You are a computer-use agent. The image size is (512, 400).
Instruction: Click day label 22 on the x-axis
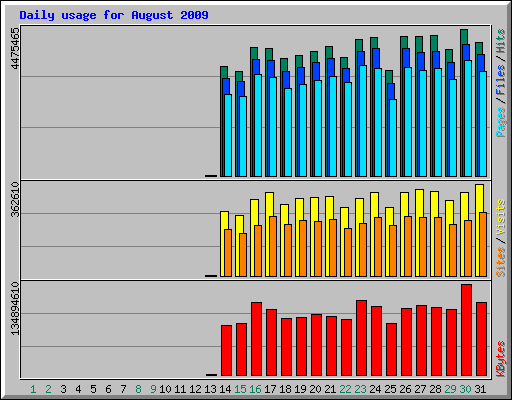(345, 389)
